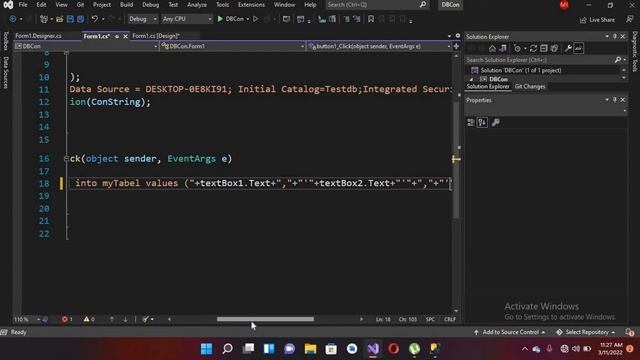Close the Form1.cs editor tab
The image size is (640, 360).
(125, 36)
